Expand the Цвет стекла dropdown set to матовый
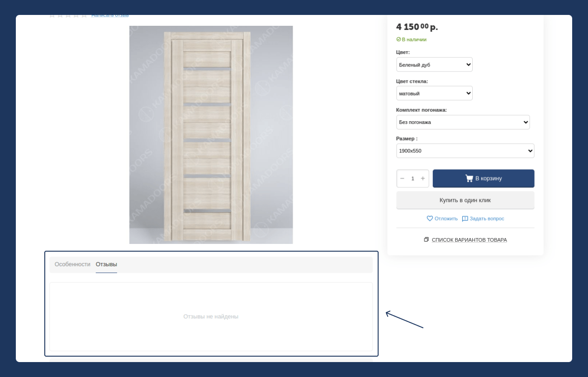The height and width of the screenshot is (377, 588). [x=434, y=93]
